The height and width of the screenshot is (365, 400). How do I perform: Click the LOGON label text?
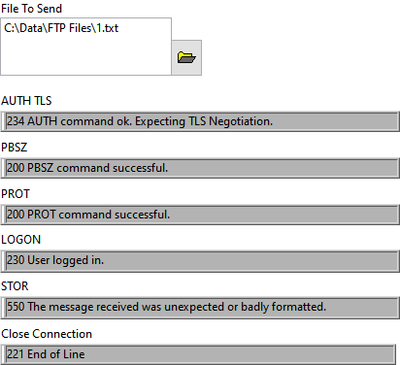point(21,240)
